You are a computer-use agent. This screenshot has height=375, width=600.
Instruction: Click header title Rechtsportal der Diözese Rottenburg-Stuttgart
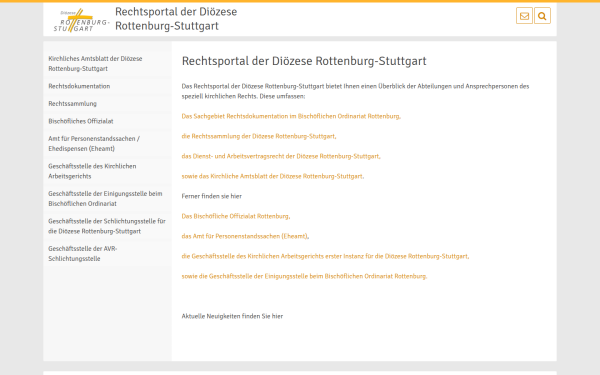176,19
